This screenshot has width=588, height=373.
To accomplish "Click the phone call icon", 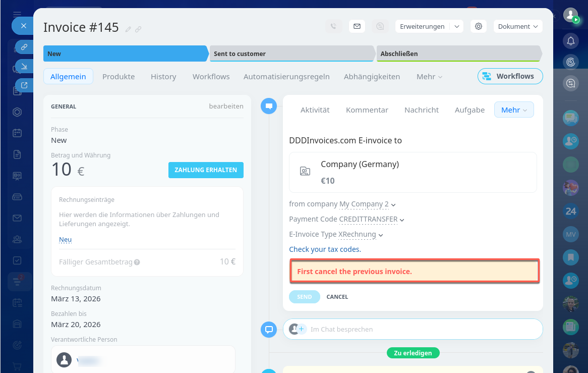I will (333, 26).
